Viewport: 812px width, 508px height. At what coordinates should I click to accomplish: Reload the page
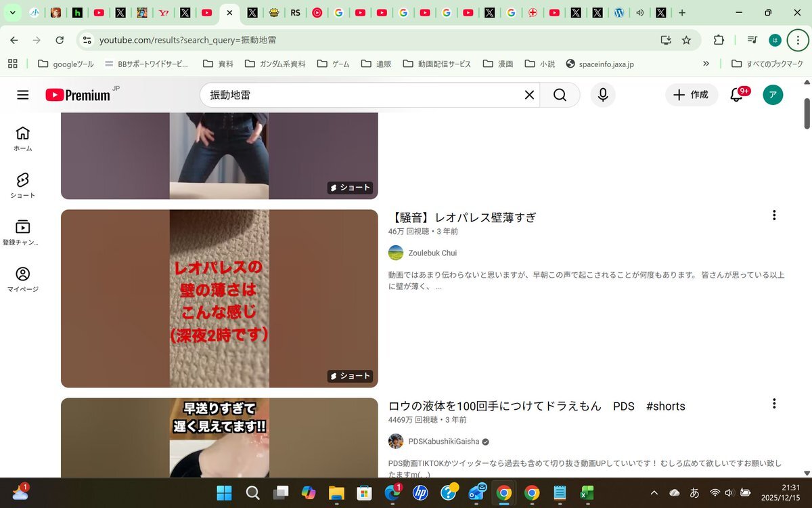click(60, 40)
